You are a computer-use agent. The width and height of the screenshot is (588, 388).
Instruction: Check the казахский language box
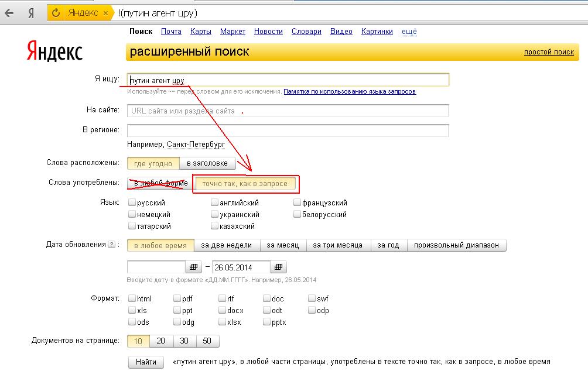point(214,226)
